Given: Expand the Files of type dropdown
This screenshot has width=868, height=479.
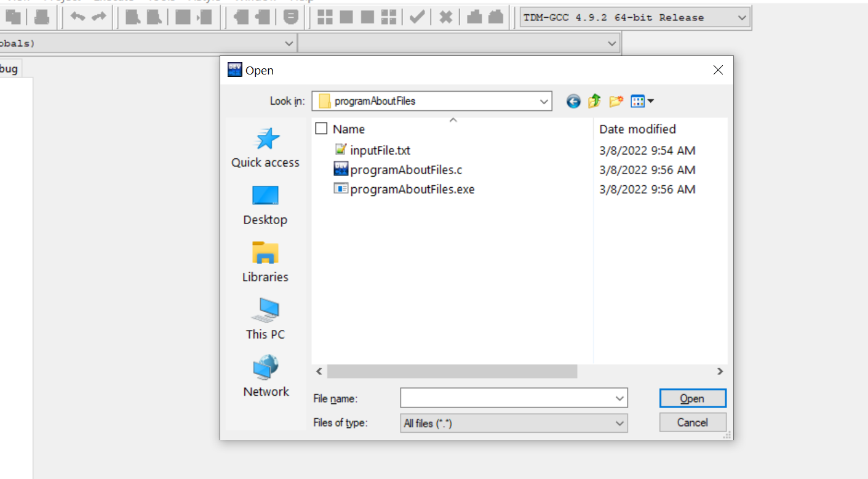Looking at the screenshot, I should point(619,423).
